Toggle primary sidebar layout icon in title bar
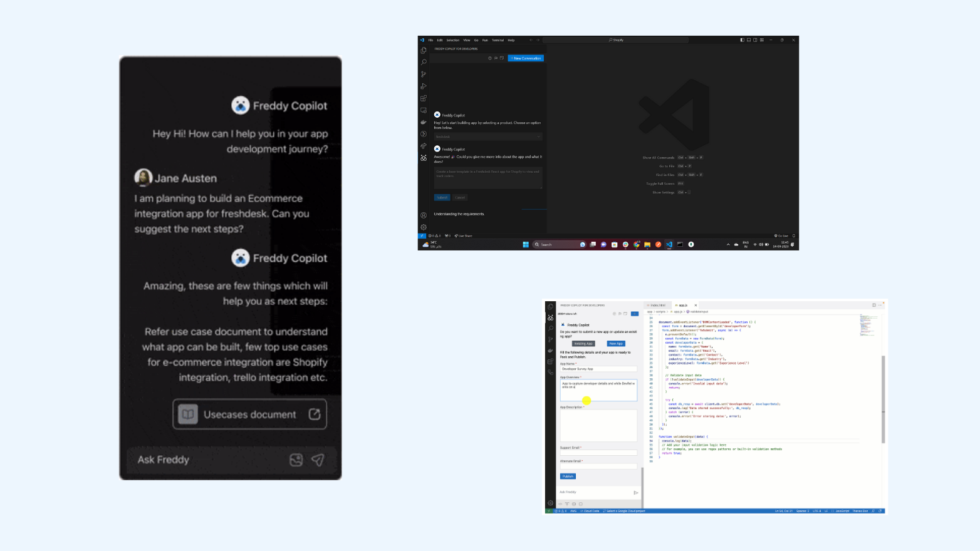This screenshot has width=980, height=551. 742,40
